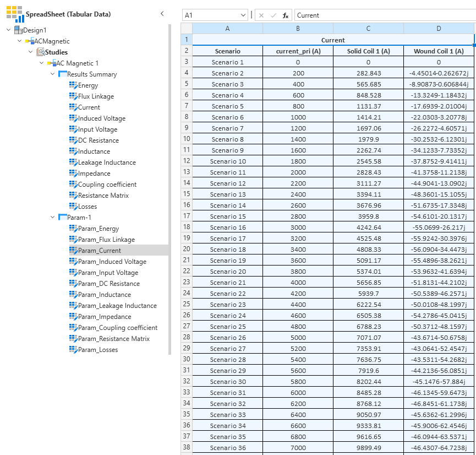Click the Resistance Matrix table icon
Screen dimensions: 476x455
click(x=74, y=196)
